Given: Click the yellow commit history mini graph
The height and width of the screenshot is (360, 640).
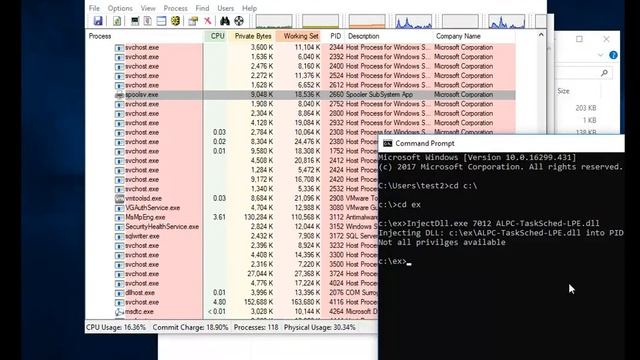Looking at the screenshot, I should click(320, 21).
